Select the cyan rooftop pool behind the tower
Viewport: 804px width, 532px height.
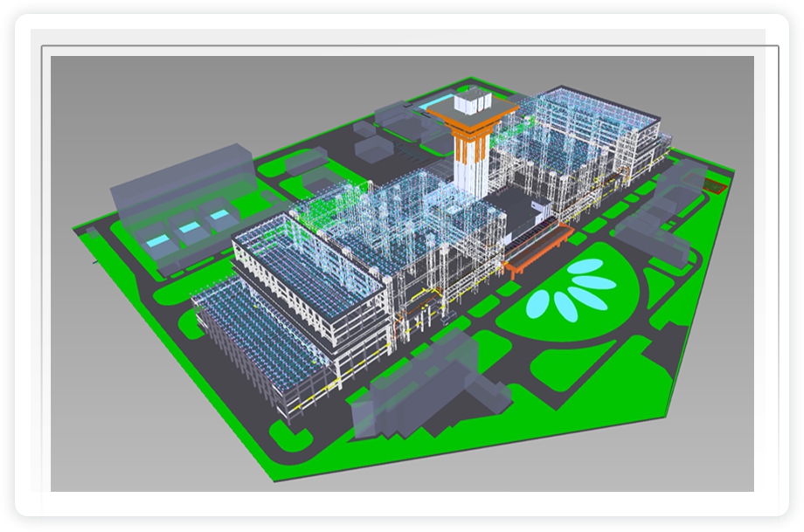tap(432, 106)
